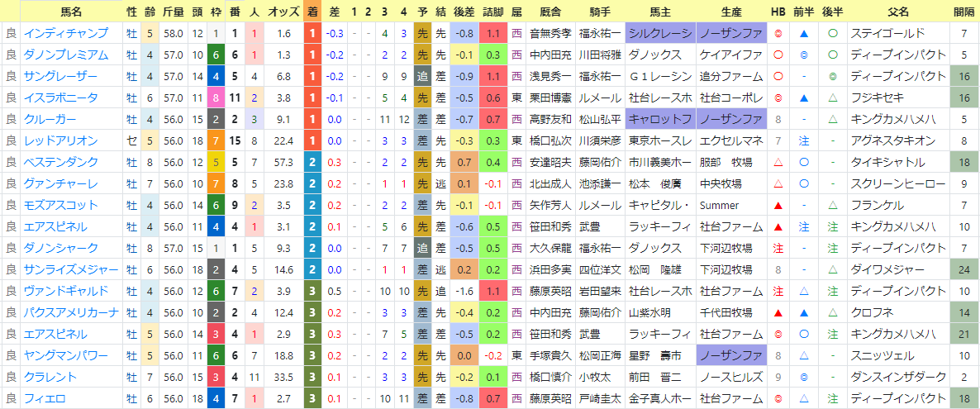This screenshot has height=409, width=980.
Task: Open the モズアスコット horse link
Action: coord(60,205)
